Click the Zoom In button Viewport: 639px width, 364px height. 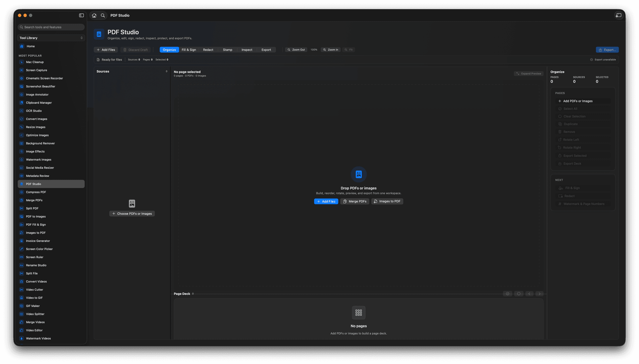tap(330, 50)
